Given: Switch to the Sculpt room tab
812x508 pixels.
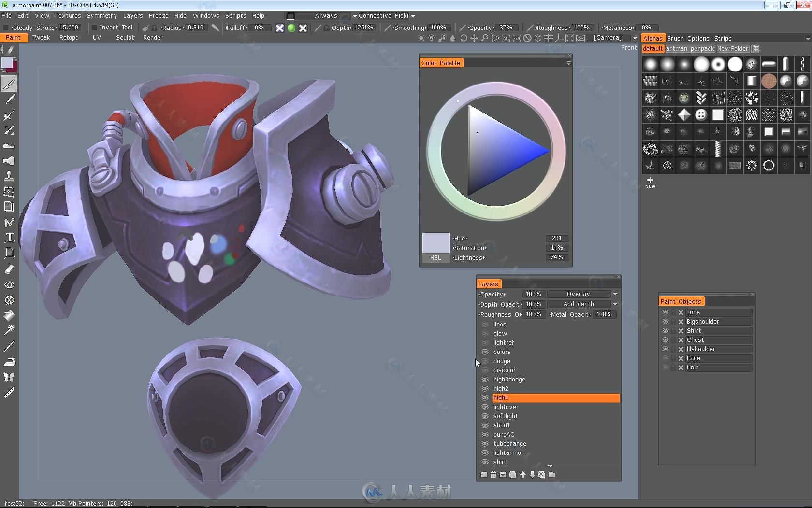Looking at the screenshot, I should click(x=125, y=38).
